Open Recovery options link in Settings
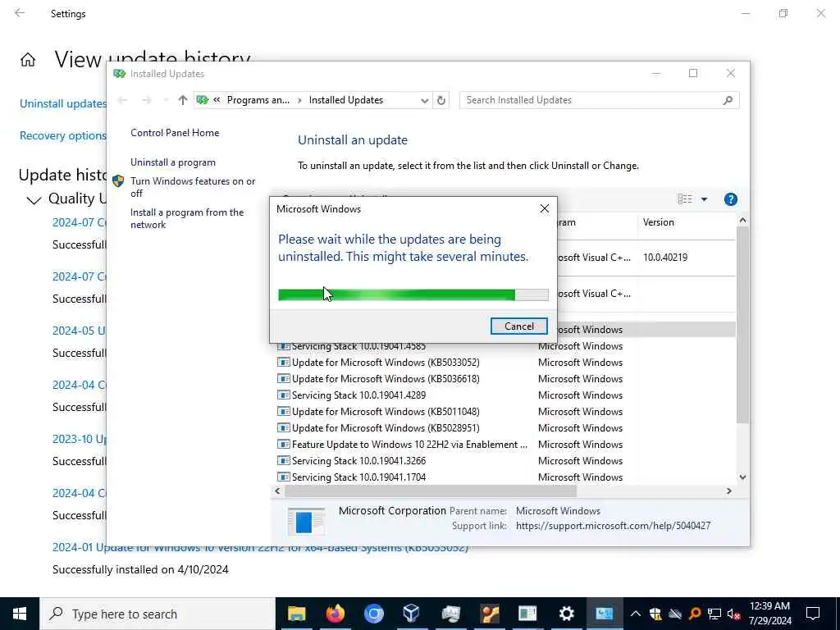 pyautogui.click(x=63, y=135)
